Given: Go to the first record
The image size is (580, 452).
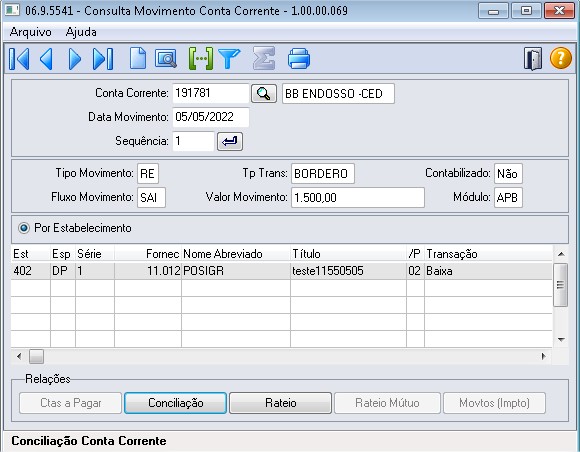Looking at the screenshot, I should pos(19,59).
